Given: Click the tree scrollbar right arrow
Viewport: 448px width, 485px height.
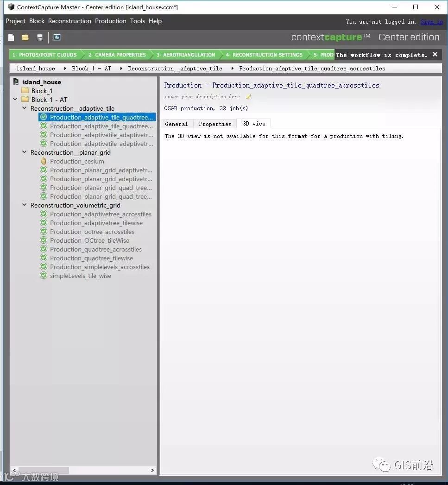Looking at the screenshot, I should click(152, 470).
